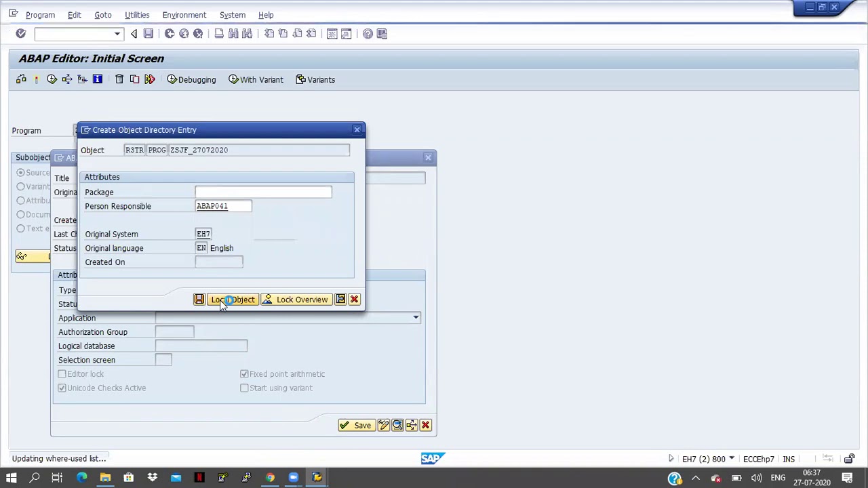Click the yellow Exit arrow icon

184,34
